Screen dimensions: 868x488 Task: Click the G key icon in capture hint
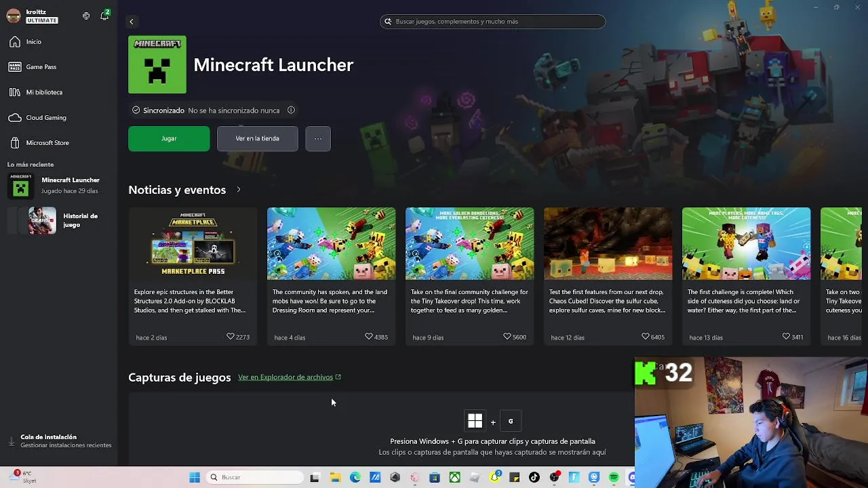tap(511, 422)
